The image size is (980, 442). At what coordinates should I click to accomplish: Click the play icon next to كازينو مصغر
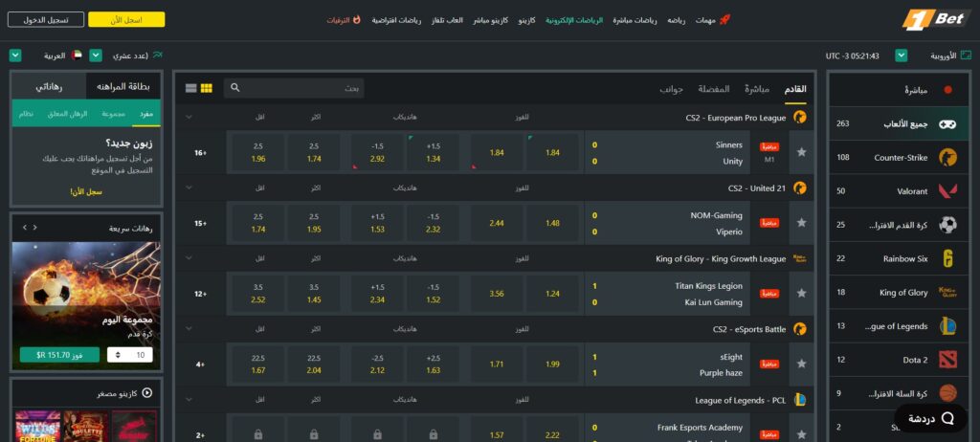pos(146,393)
